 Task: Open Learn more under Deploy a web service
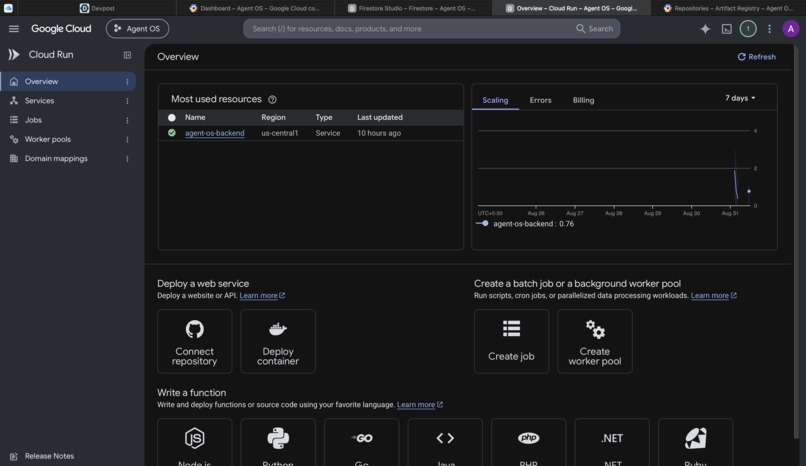[262, 295]
